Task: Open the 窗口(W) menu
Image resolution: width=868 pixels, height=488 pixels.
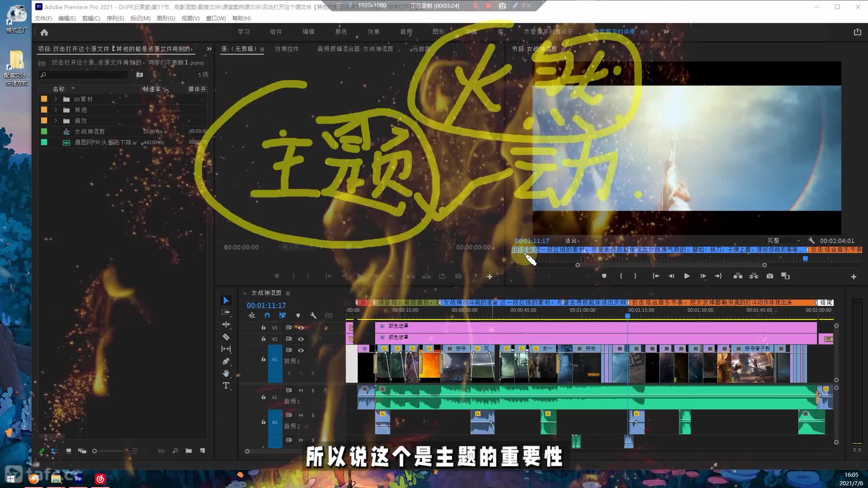Action: 216,19
